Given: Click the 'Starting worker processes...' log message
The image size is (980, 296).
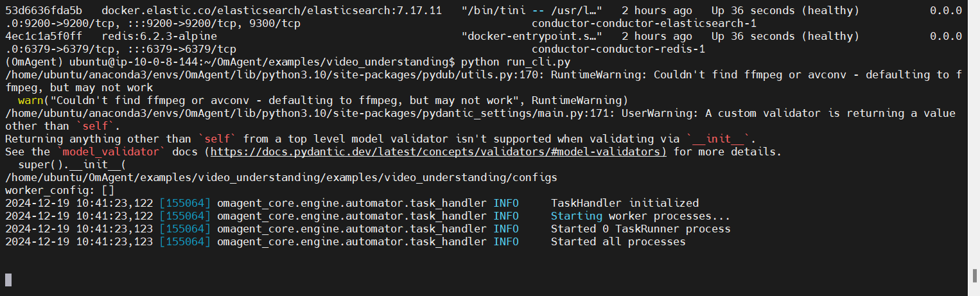Looking at the screenshot, I should [x=640, y=216].
